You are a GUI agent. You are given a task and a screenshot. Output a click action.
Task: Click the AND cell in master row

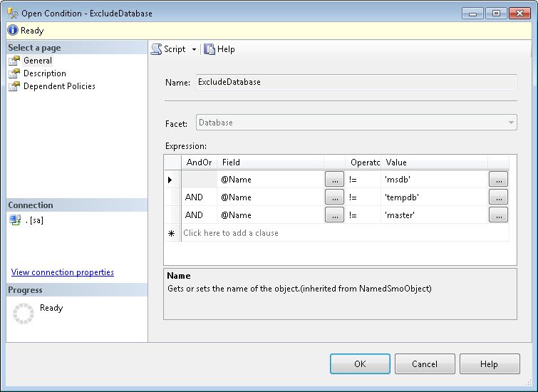click(199, 215)
